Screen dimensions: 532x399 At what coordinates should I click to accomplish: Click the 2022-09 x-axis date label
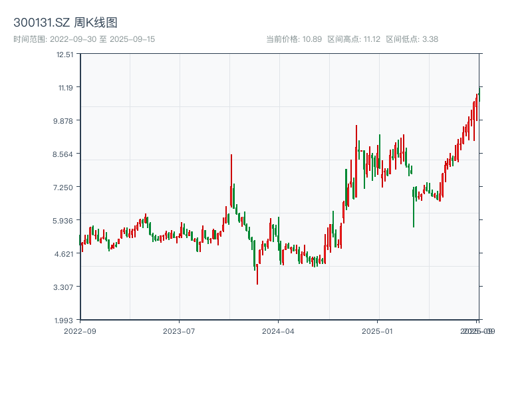point(80,331)
